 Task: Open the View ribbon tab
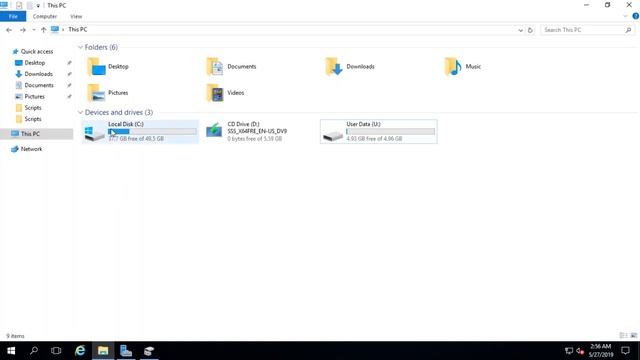[x=76, y=16]
